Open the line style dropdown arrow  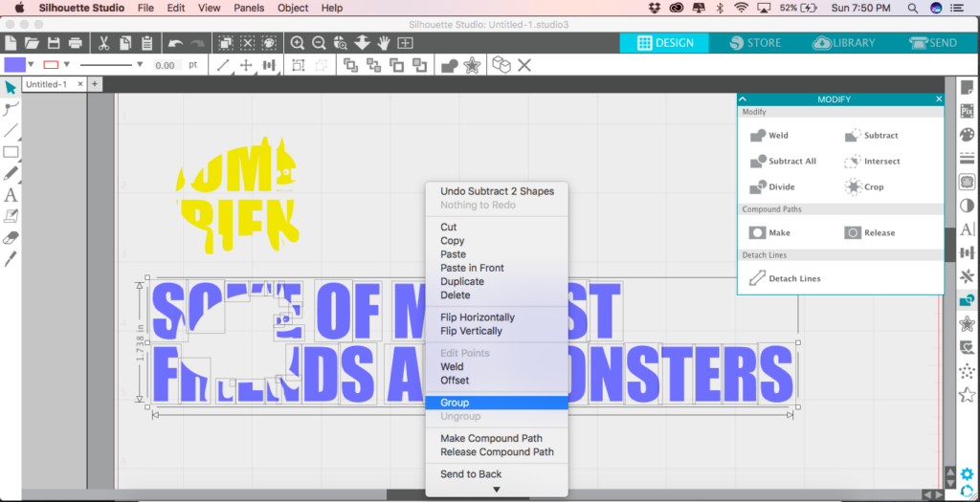pos(140,65)
